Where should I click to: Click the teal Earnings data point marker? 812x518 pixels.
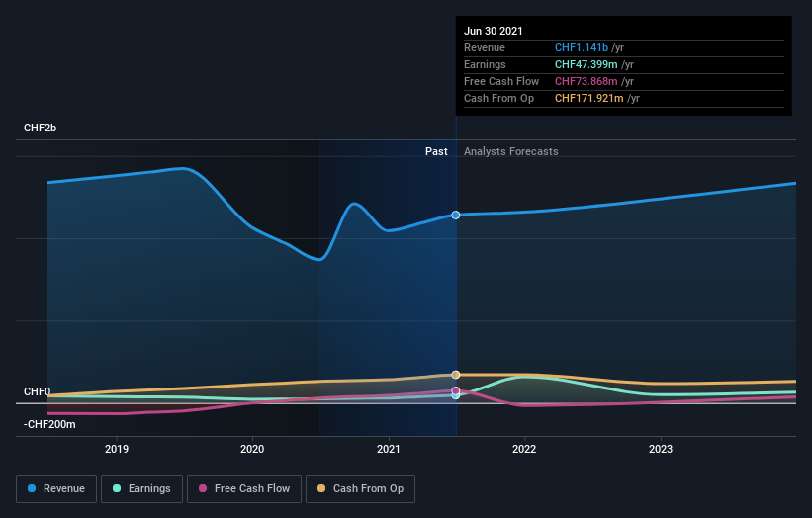click(456, 395)
